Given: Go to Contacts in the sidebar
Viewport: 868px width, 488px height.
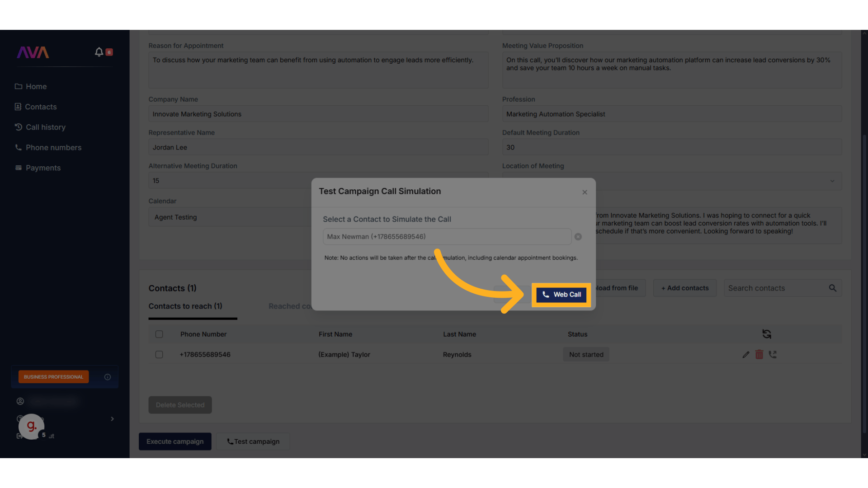Looking at the screenshot, I should [36, 107].
